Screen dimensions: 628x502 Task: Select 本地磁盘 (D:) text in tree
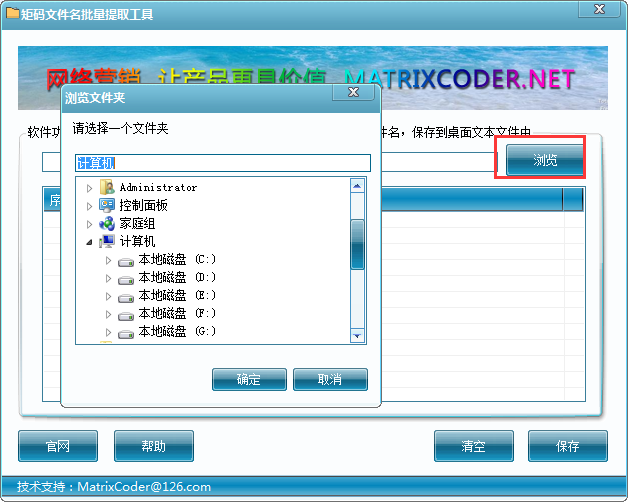click(177, 277)
